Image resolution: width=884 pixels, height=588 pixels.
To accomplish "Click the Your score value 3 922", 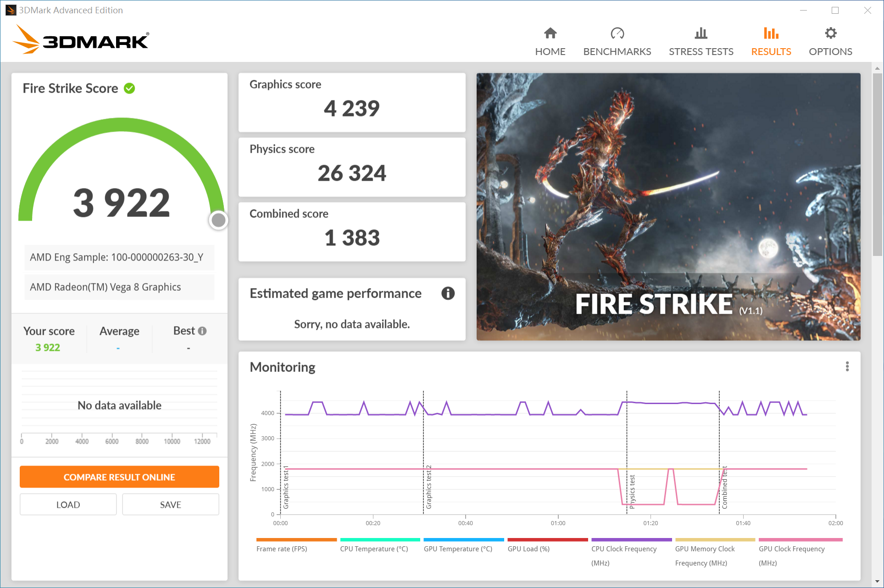I will pos(48,348).
